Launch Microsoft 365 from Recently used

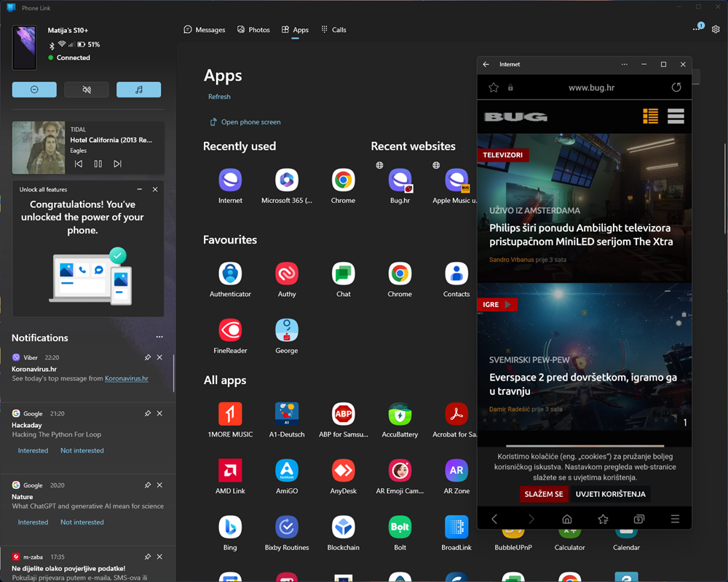[x=286, y=180]
